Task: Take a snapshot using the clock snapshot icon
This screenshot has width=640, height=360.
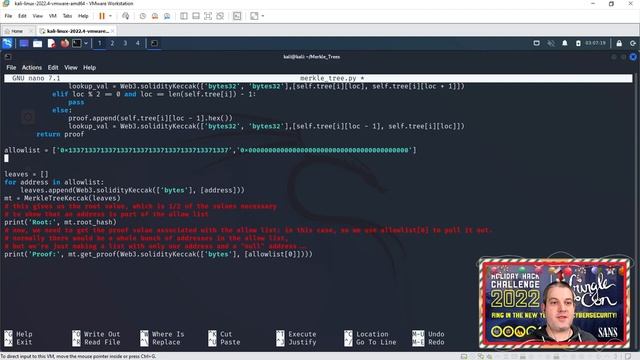Action: (142, 16)
